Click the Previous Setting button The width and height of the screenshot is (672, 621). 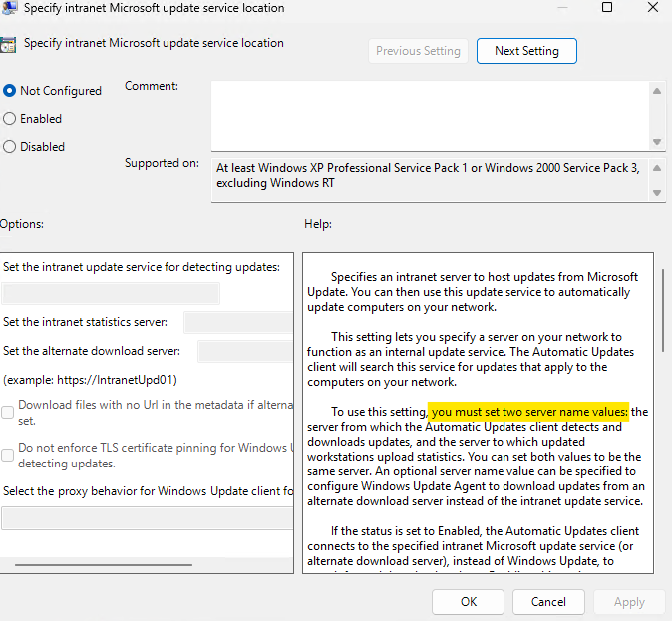418,51
